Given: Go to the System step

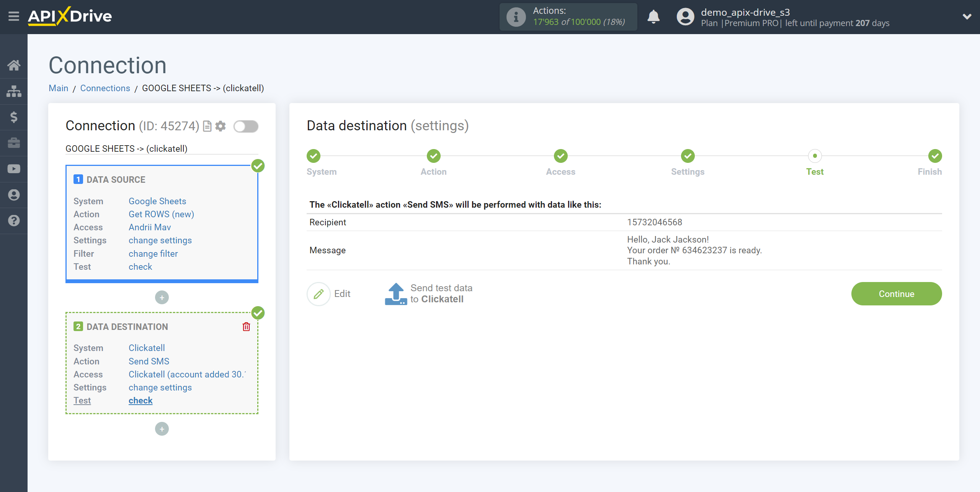Looking at the screenshot, I should point(314,156).
